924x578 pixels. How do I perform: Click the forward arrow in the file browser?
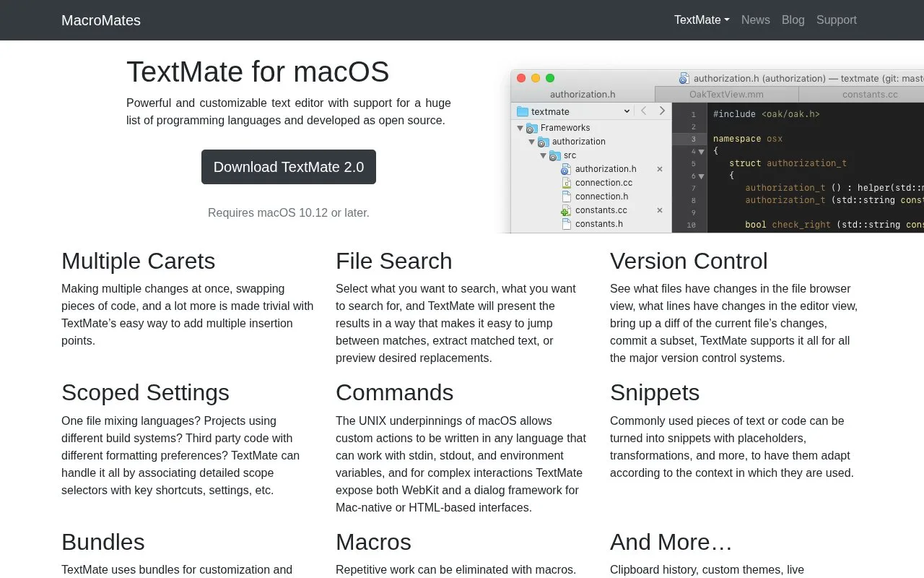point(662,111)
